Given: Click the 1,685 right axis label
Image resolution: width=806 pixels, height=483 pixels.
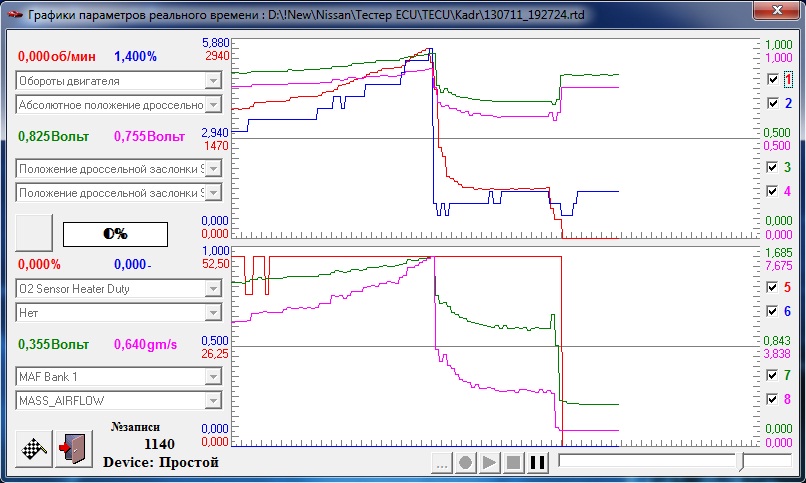Looking at the screenshot, I should click(778, 253).
